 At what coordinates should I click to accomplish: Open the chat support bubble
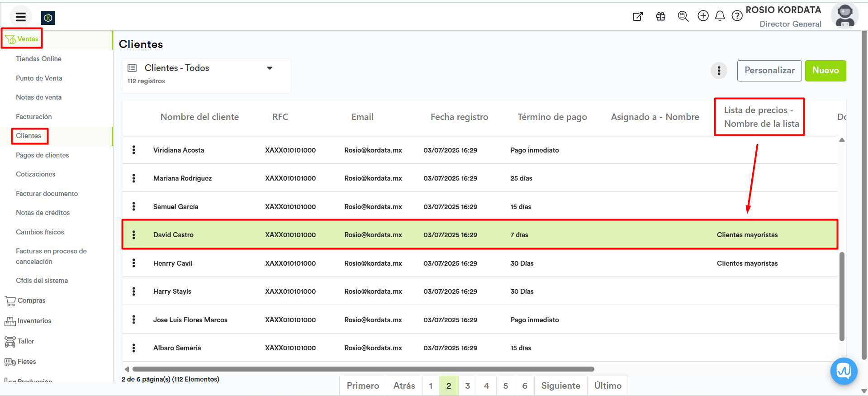point(844,371)
